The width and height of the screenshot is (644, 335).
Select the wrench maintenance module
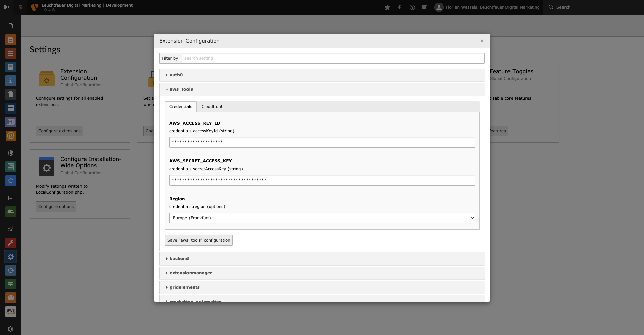[11, 243]
